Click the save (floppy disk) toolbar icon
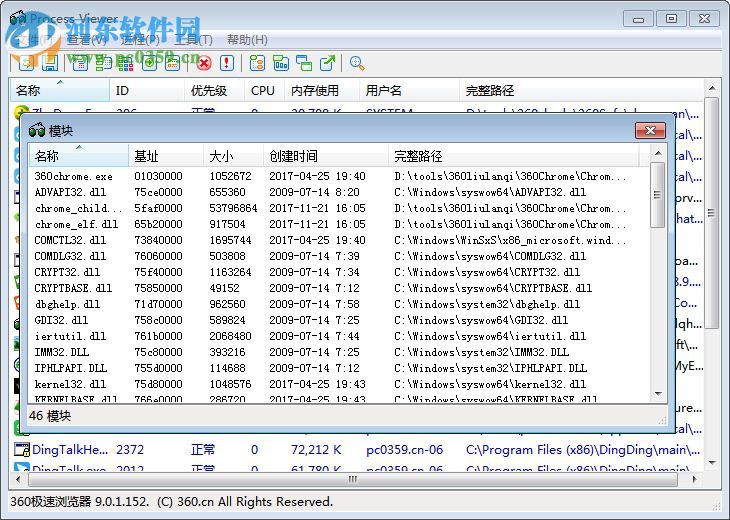This screenshot has width=730, height=520. 50,63
